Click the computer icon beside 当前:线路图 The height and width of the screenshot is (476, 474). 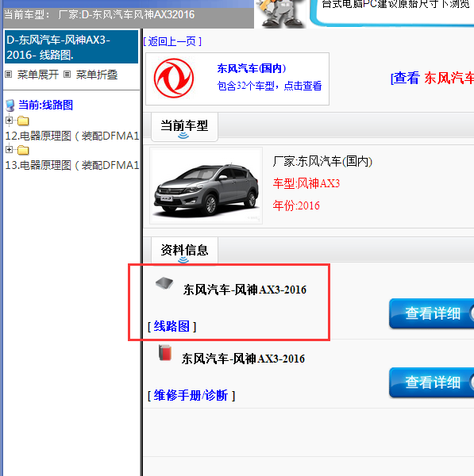click(x=10, y=106)
